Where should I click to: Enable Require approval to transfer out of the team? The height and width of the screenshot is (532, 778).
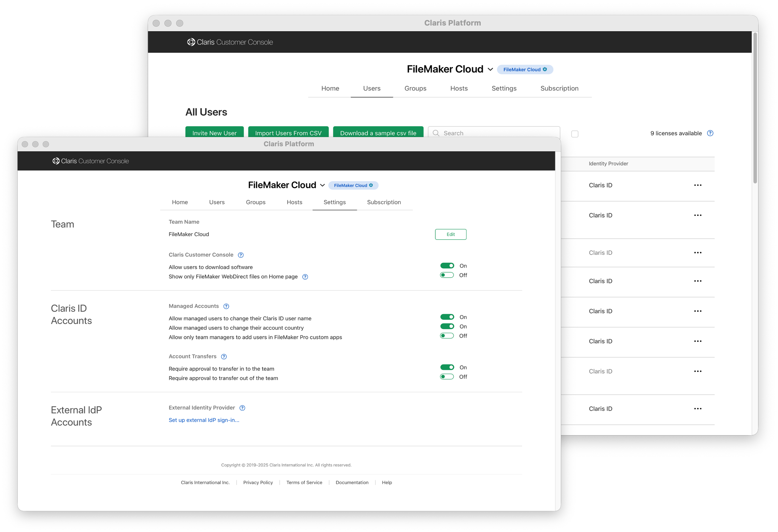[447, 377]
